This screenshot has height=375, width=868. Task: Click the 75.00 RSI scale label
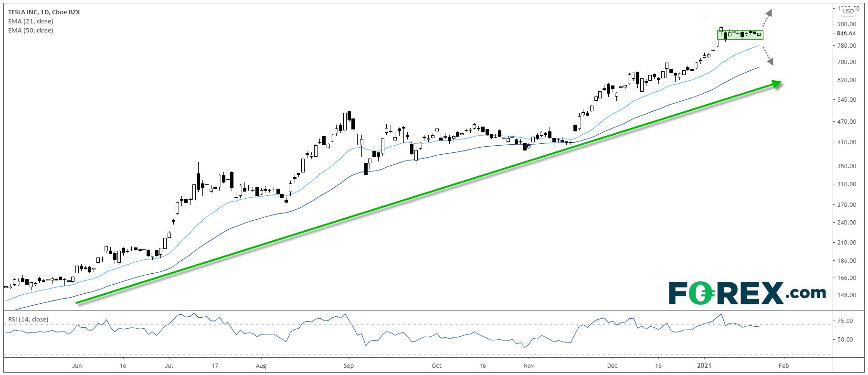tap(845, 321)
